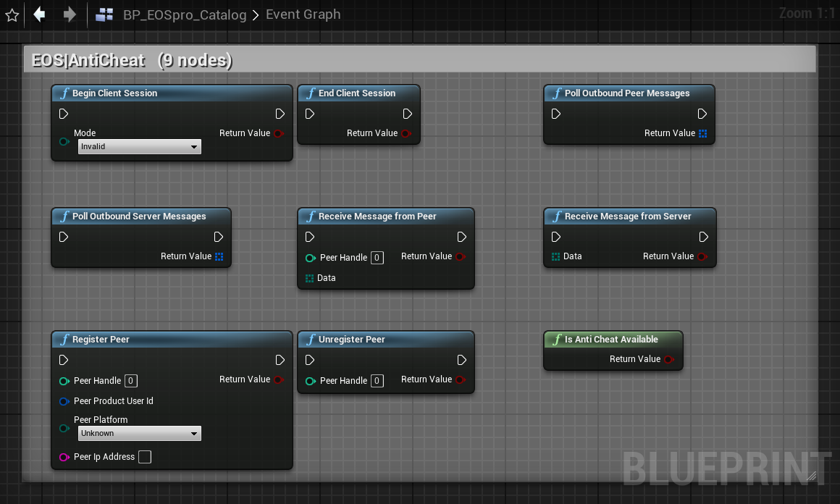The height and width of the screenshot is (504, 840).
Task: Click Receive Message from Server Data pin
Action: [x=556, y=256]
